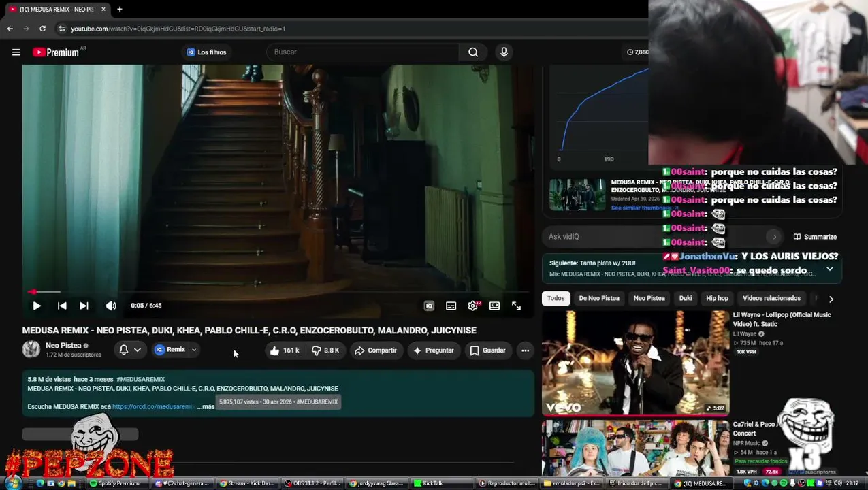Toggle subtitles in the video player

(451, 306)
